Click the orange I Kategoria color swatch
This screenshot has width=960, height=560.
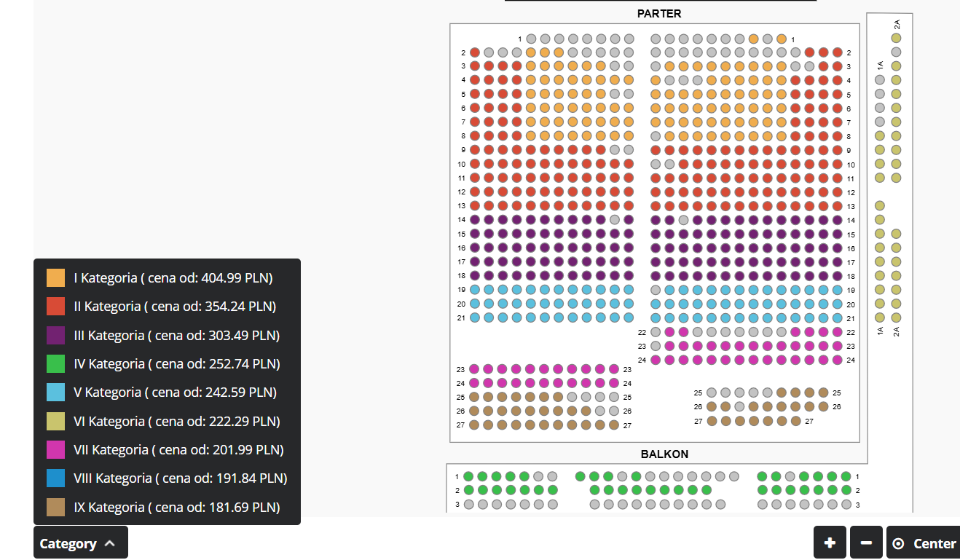[56, 277]
